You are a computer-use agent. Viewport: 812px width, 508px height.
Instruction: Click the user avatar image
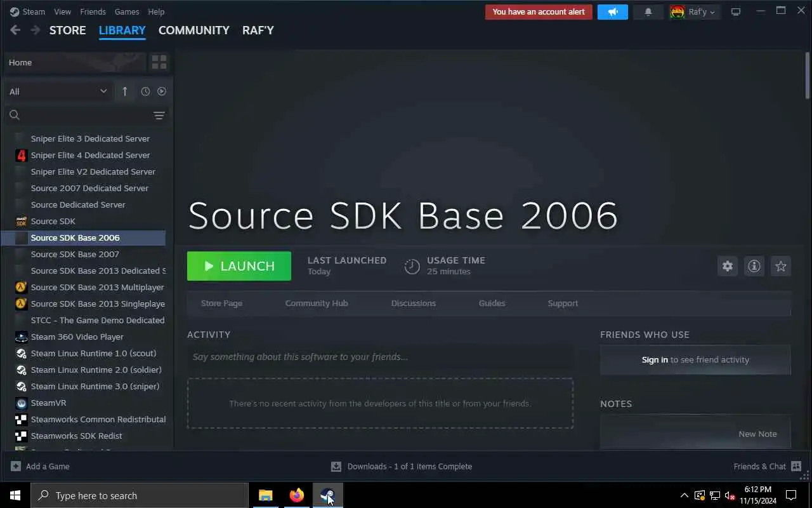click(x=678, y=11)
